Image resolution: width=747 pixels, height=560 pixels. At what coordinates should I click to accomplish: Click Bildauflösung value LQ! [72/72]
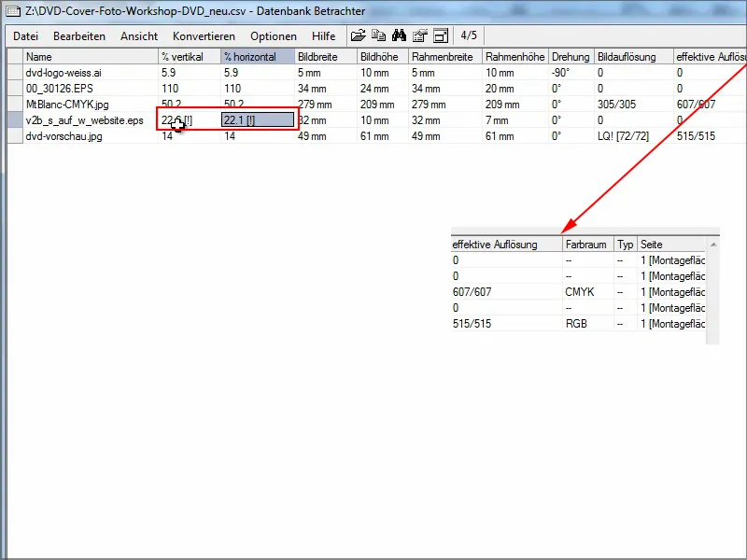(623, 136)
